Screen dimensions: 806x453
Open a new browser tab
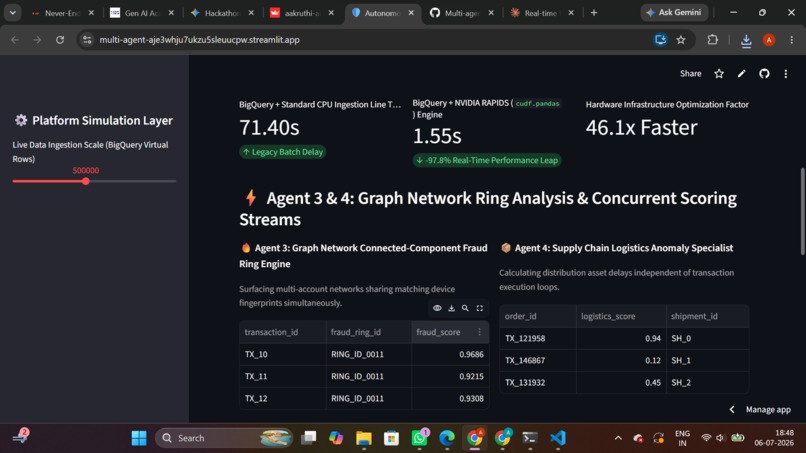click(x=594, y=13)
